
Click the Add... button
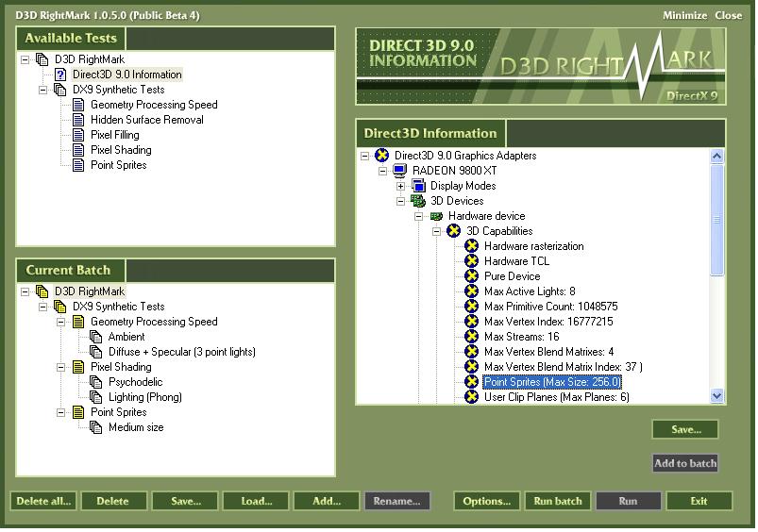(327, 501)
